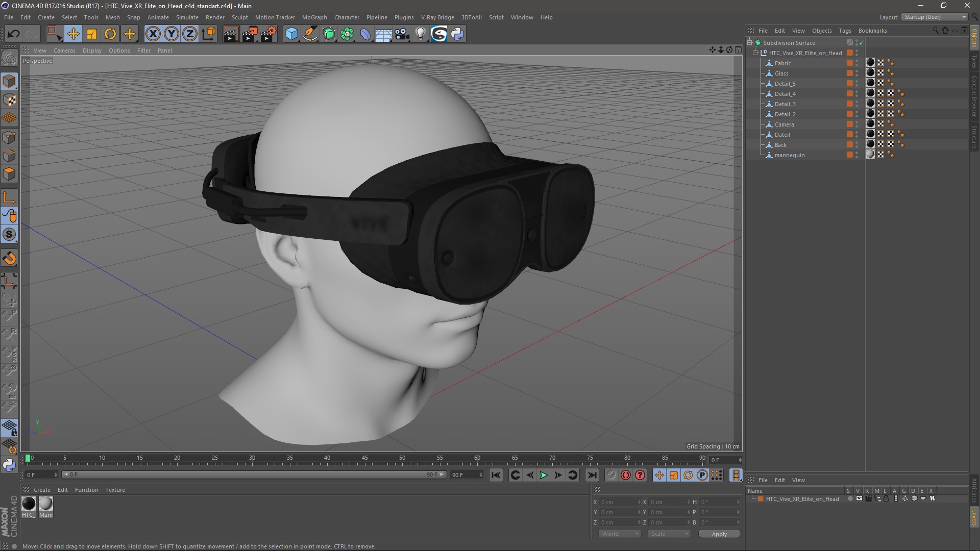The image size is (980, 551).
Task: Click orange layer color of Fabric
Action: [850, 63]
